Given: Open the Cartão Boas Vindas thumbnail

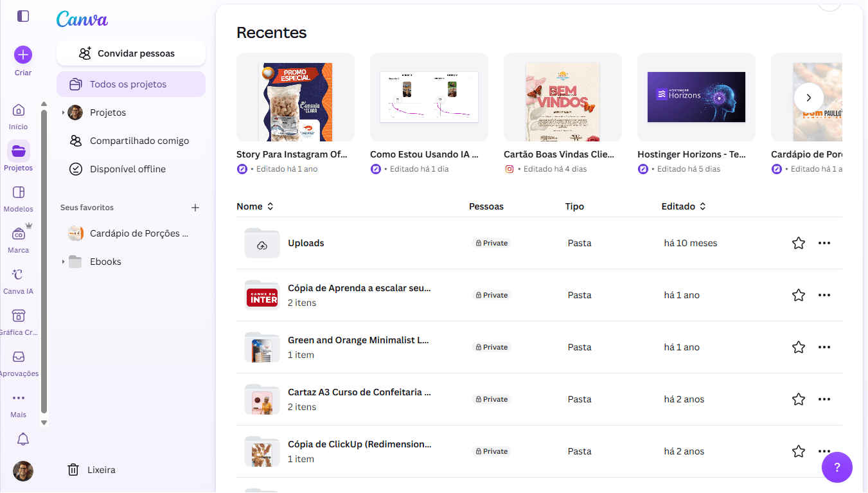Looking at the screenshot, I should [x=563, y=97].
